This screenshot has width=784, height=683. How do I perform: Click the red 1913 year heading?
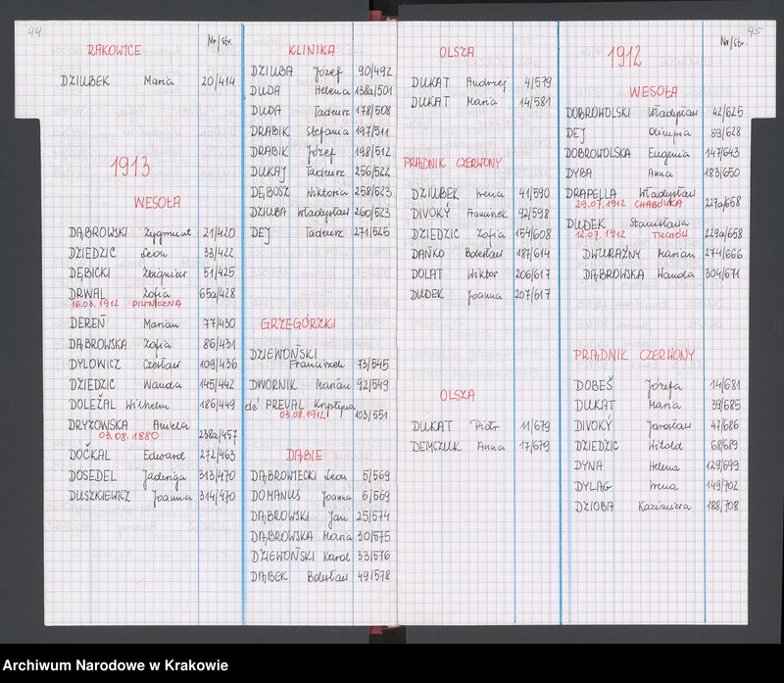(x=130, y=167)
